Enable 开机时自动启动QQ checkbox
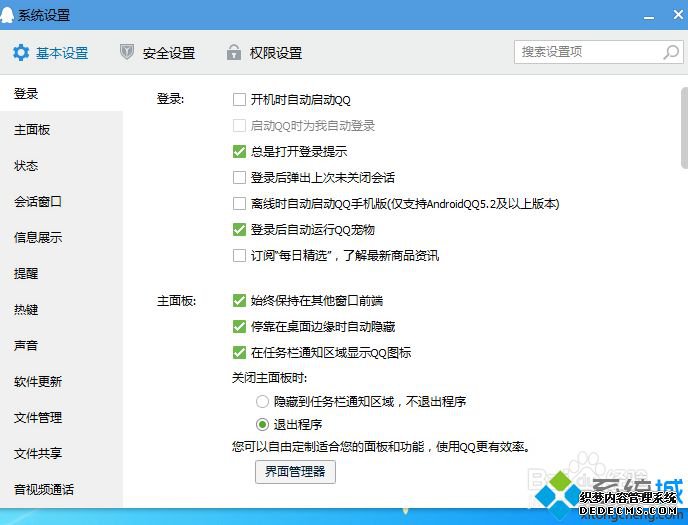This screenshot has height=525, width=688. coord(239,100)
